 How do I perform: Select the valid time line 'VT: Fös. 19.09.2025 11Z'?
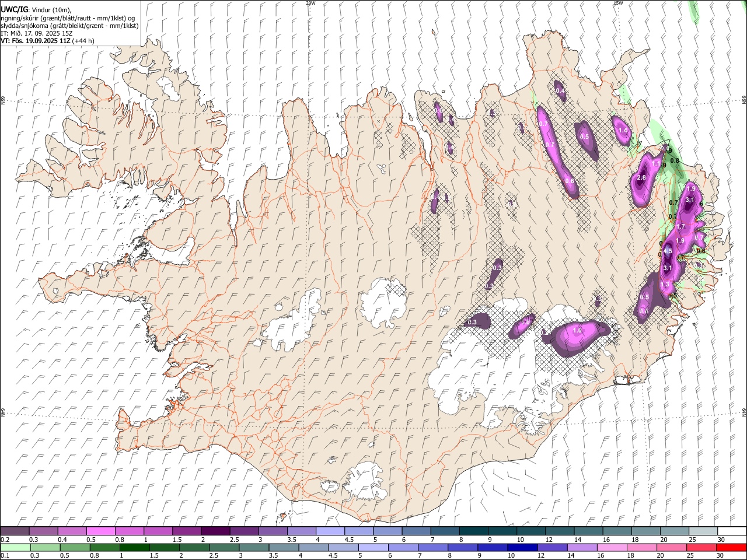36,41
